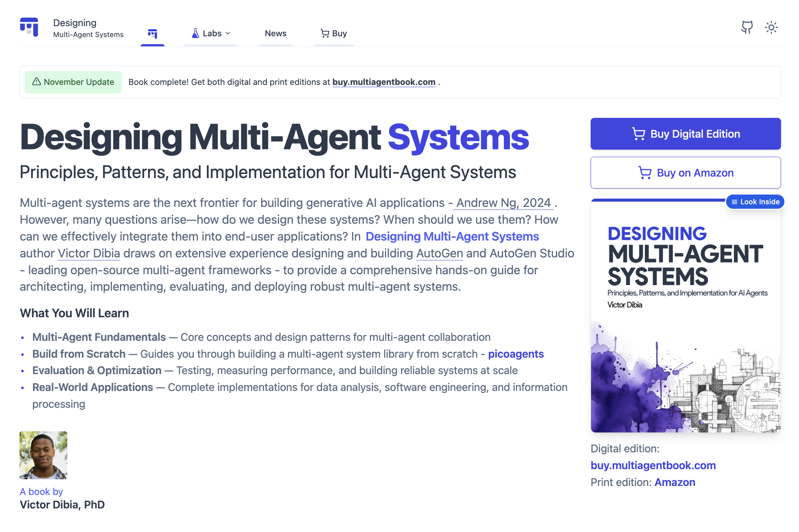Screen dimensions: 799x532
Task: Expand the Labs dropdown chevron
Action: click(229, 33)
